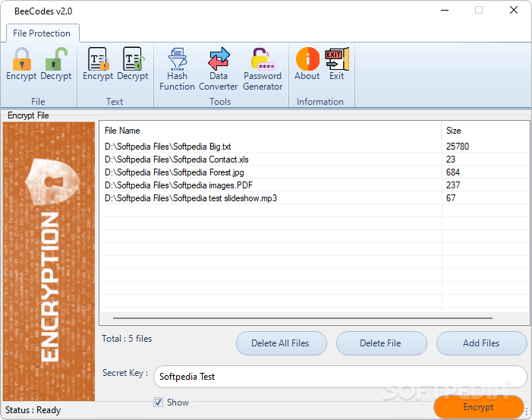Launch the Data Converter tool
532x420 pixels.
click(218, 69)
